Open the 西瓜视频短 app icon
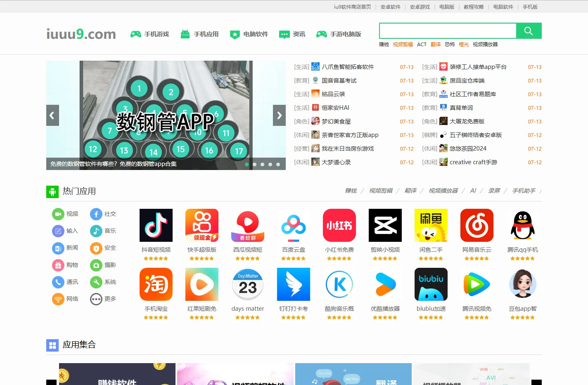The height and width of the screenshot is (385, 588). click(x=248, y=225)
